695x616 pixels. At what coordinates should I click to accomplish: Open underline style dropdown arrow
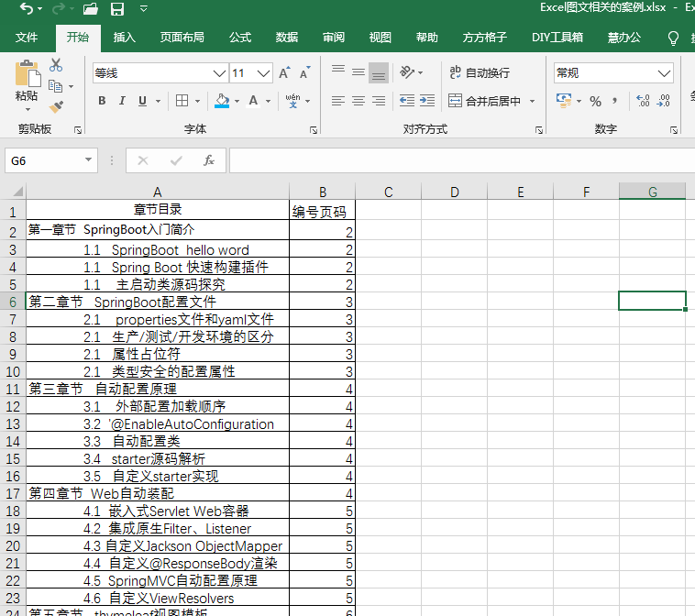[158, 101]
